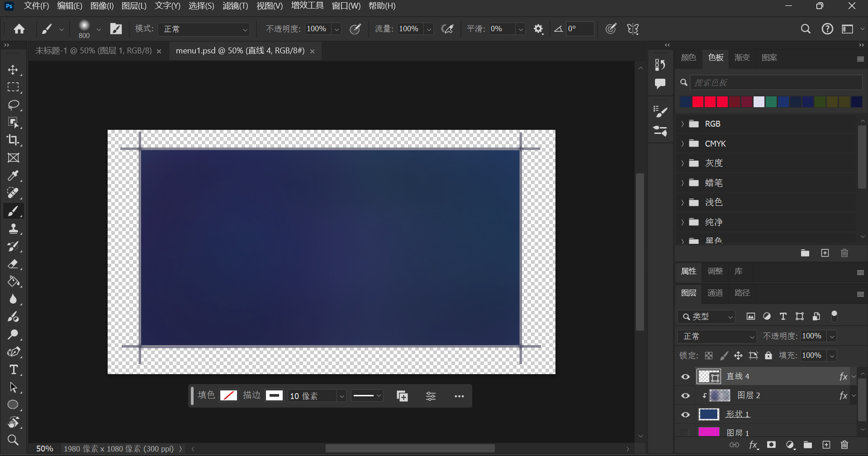Switch to the 未标题-1 document tab
This screenshot has height=456, width=868.
point(94,51)
